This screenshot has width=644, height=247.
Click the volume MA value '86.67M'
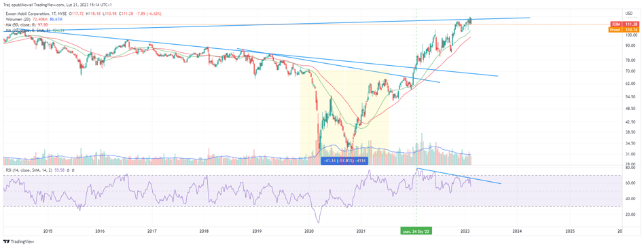[56, 19]
